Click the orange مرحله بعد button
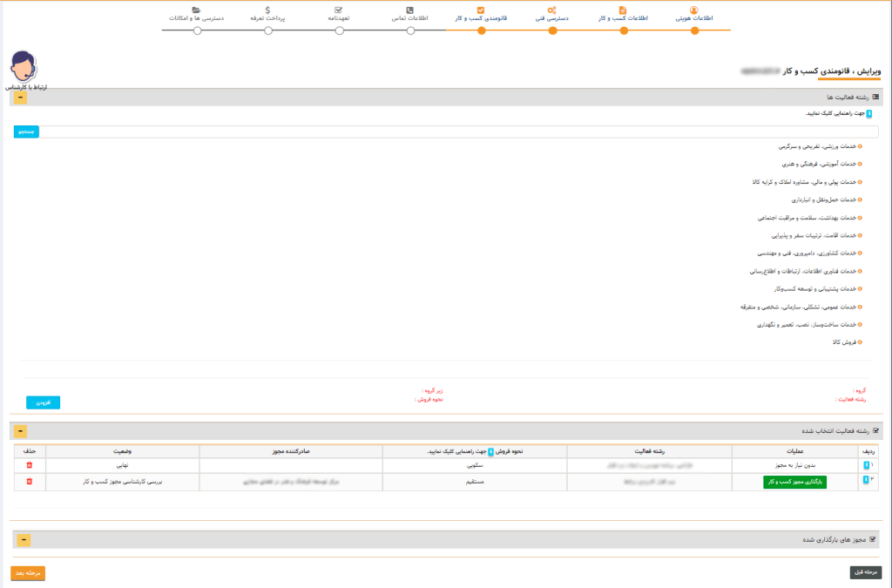Image resolution: width=892 pixels, height=588 pixels. 27,573
